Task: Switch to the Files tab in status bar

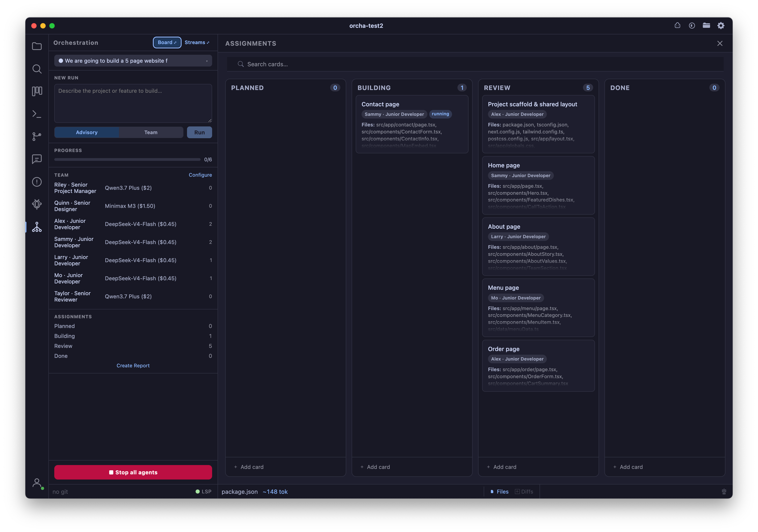Action: tap(499, 491)
